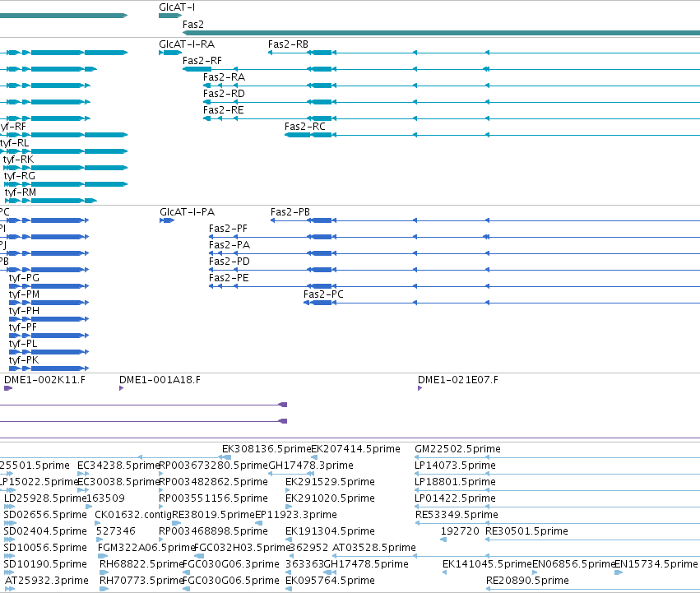Select the tyf-PM protein label

[24, 294]
